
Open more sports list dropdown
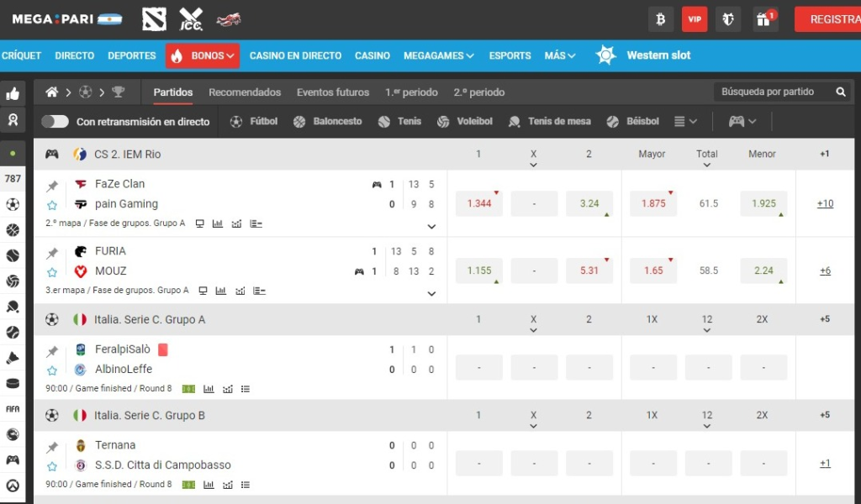point(685,122)
